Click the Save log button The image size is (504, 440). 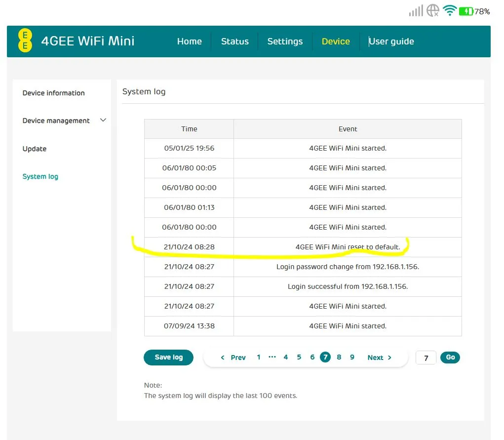[x=168, y=358]
